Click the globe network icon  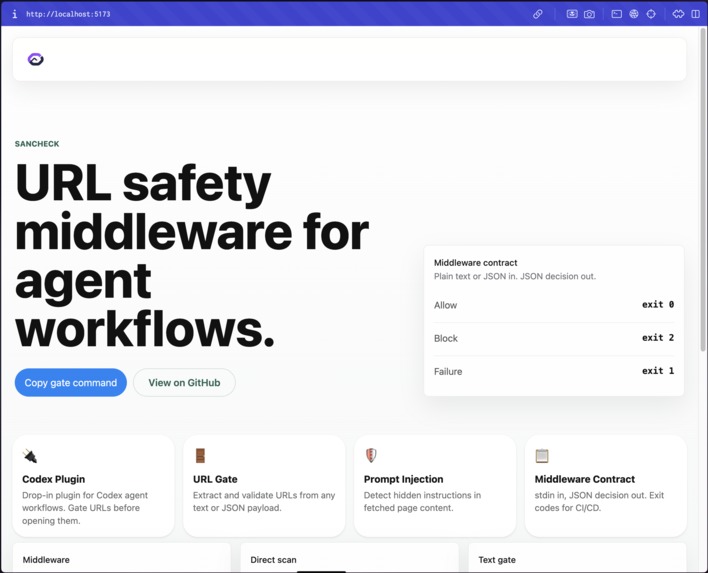(634, 14)
